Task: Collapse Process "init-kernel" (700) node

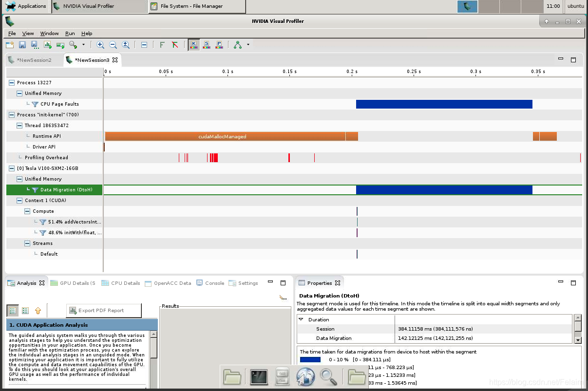Action: point(12,115)
